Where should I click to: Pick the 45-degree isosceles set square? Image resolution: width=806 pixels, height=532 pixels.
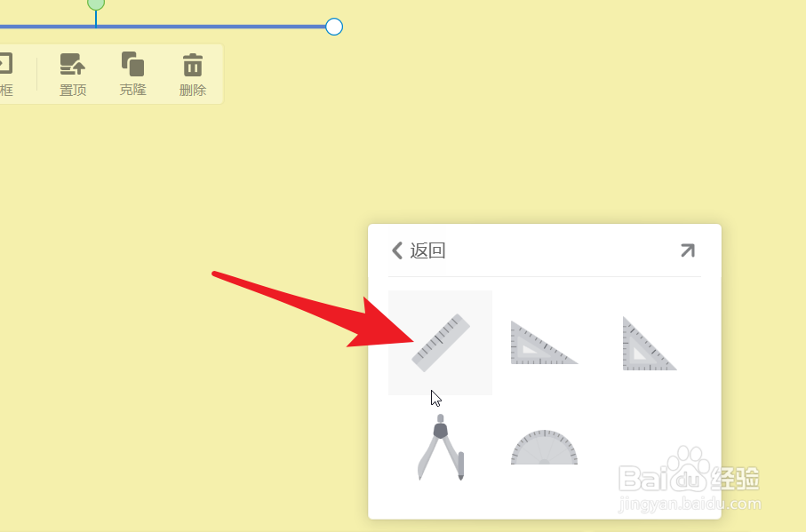click(650, 343)
